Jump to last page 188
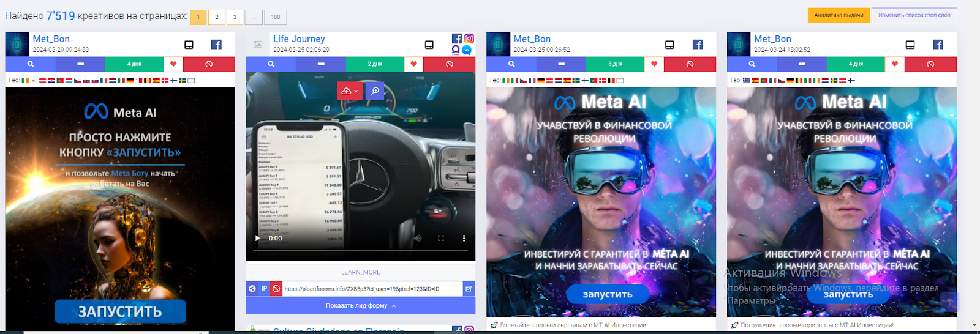Viewport: 980px width, 334px height. click(276, 17)
